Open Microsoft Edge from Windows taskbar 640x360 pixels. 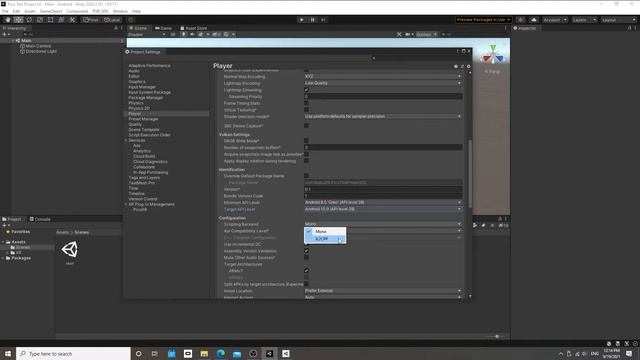[220, 353]
